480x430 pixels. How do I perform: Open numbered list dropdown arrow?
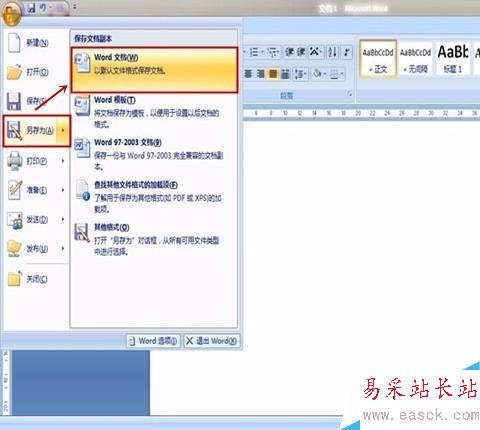[262, 52]
